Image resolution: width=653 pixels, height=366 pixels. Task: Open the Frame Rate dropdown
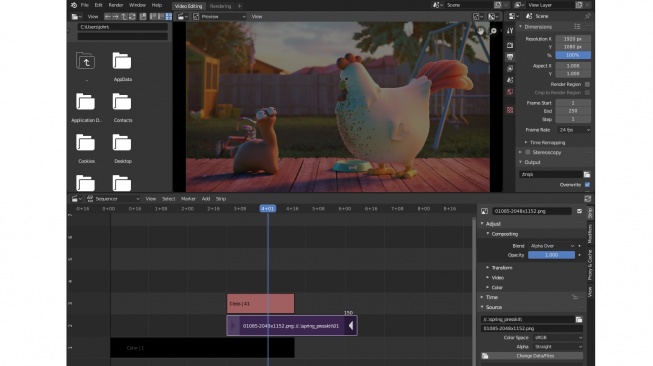coord(573,130)
